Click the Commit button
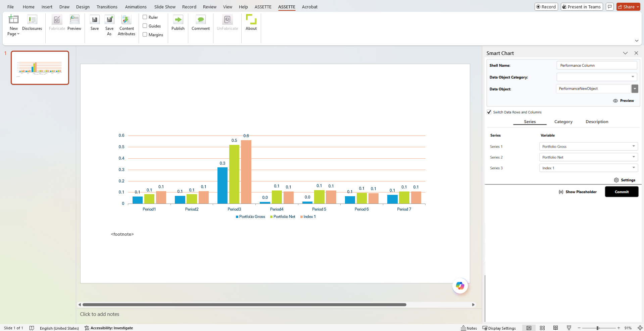Screen dimensions: 644x331 click(622, 192)
